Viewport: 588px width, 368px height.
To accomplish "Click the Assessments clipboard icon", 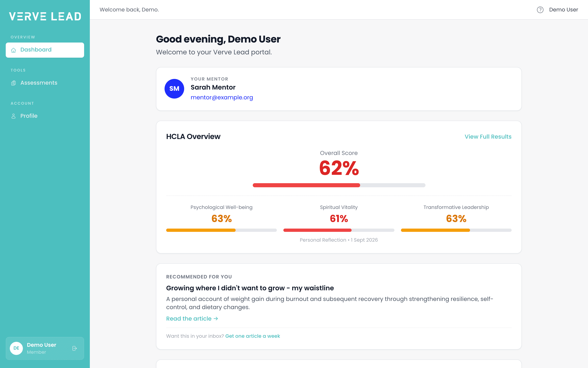I will tap(14, 83).
